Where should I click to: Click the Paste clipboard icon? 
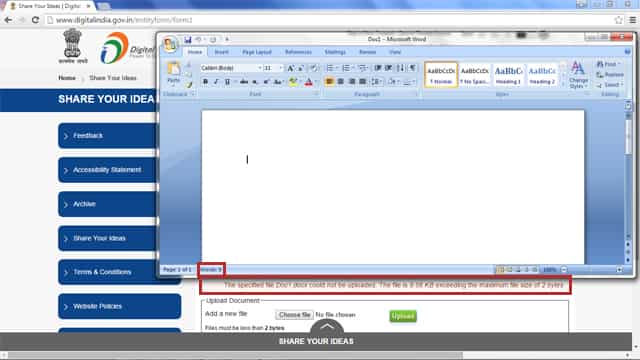(x=174, y=73)
